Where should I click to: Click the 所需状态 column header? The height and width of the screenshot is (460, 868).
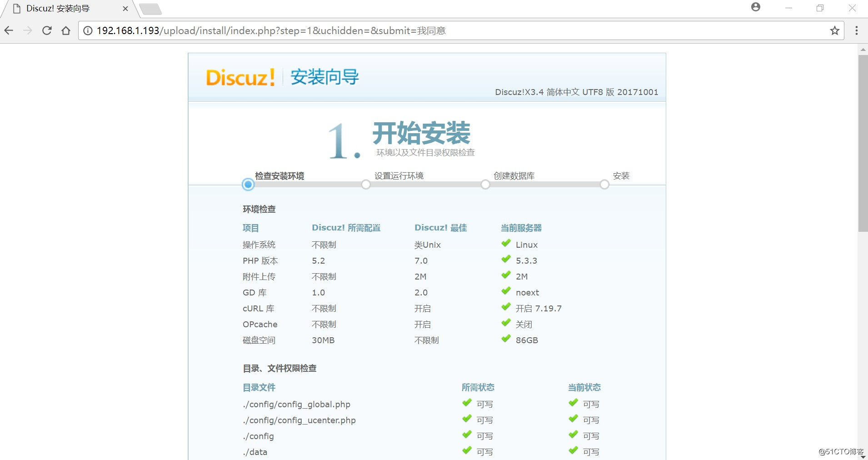478,388
